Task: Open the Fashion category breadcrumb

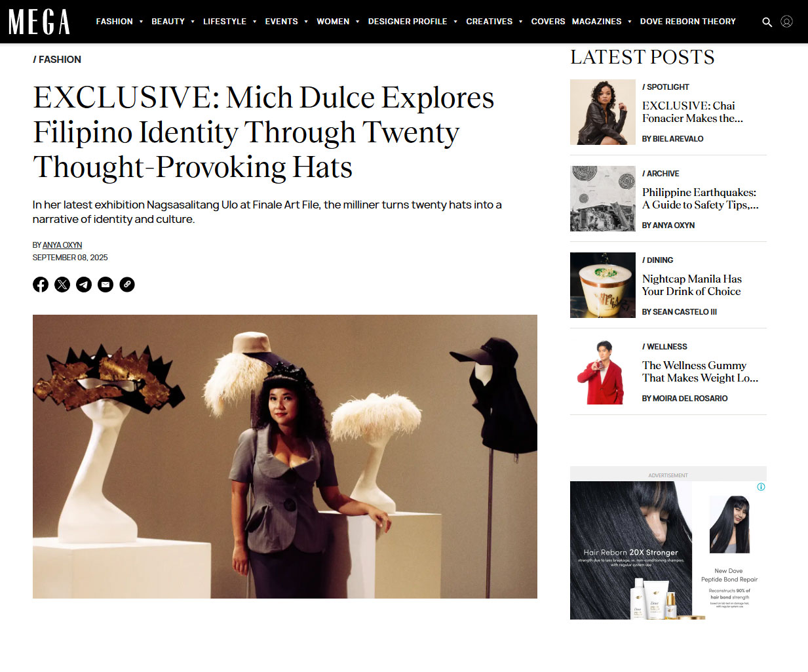Action: click(x=57, y=60)
